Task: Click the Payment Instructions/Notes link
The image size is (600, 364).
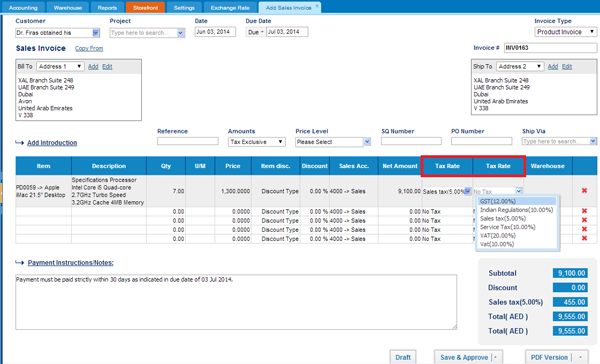Action: pyautogui.click(x=70, y=263)
